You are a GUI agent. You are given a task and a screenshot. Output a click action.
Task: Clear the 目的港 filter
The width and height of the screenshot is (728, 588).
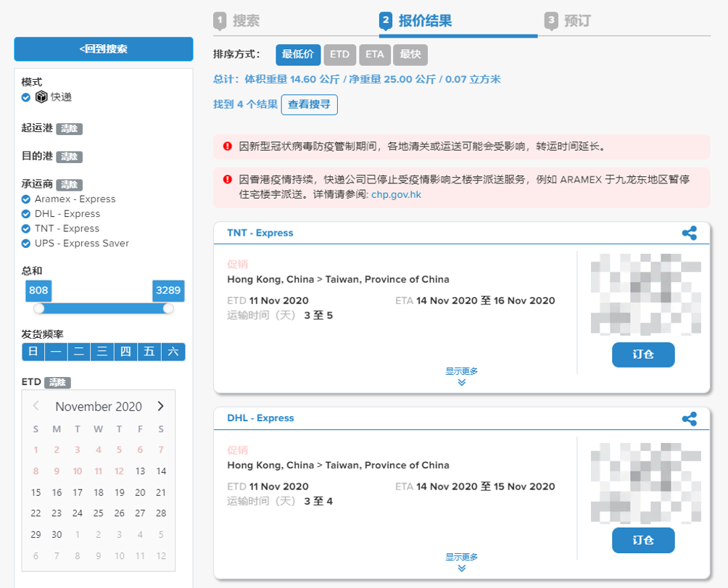pyautogui.click(x=69, y=157)
